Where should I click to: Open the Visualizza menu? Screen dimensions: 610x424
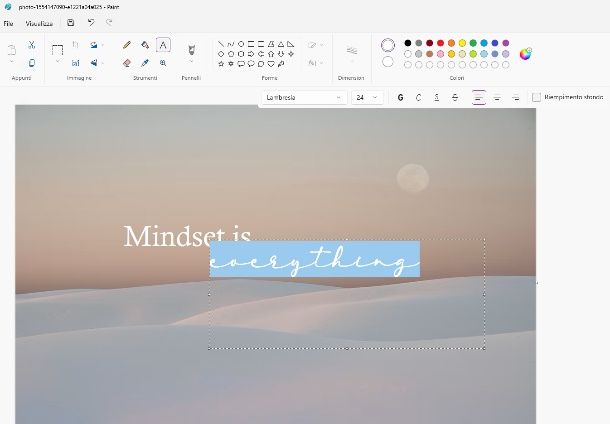click(x=39, y=23)
